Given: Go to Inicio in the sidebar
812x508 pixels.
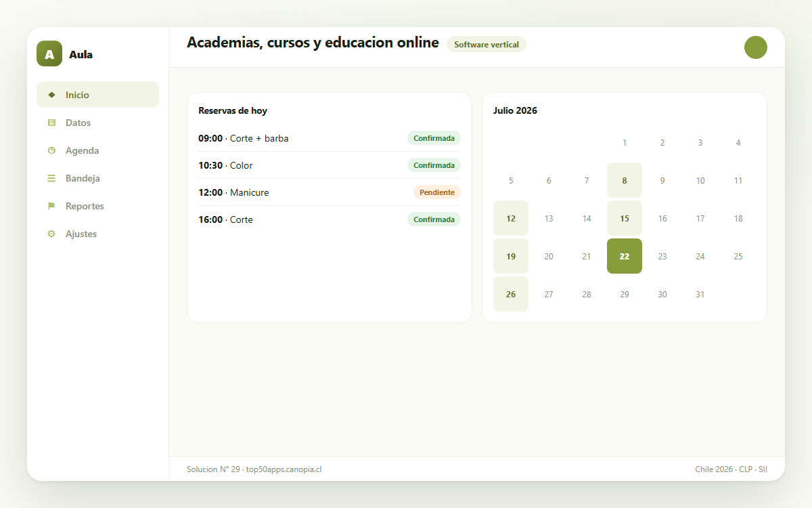Looking at the screenshot, I should click(x=97, y=95).
